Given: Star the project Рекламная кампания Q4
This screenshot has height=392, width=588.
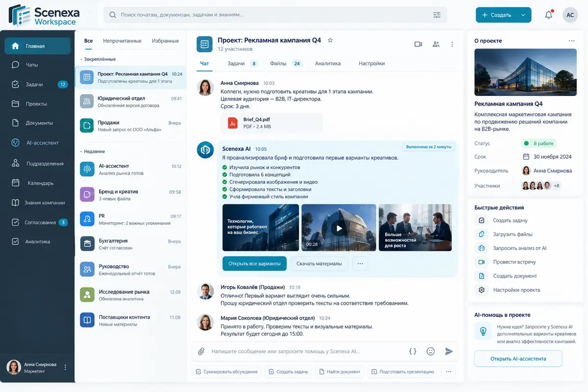Looking at the screenshot, I should 330,40.
